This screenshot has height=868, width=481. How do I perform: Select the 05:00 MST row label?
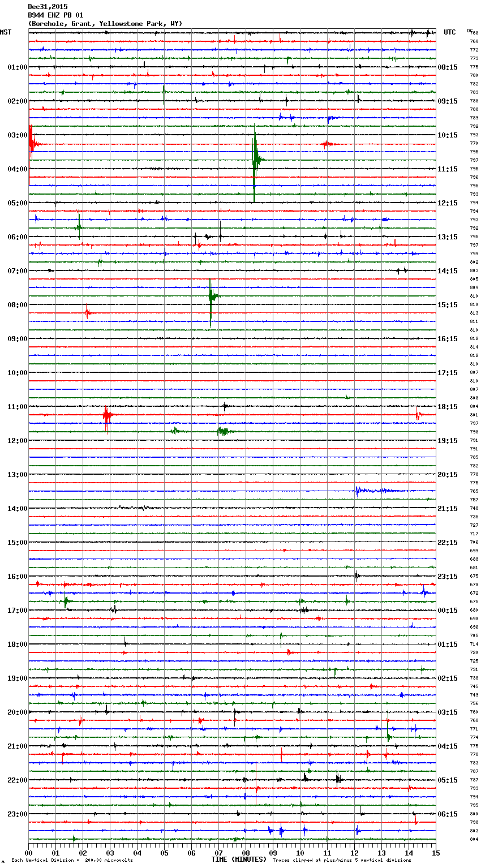18,203
